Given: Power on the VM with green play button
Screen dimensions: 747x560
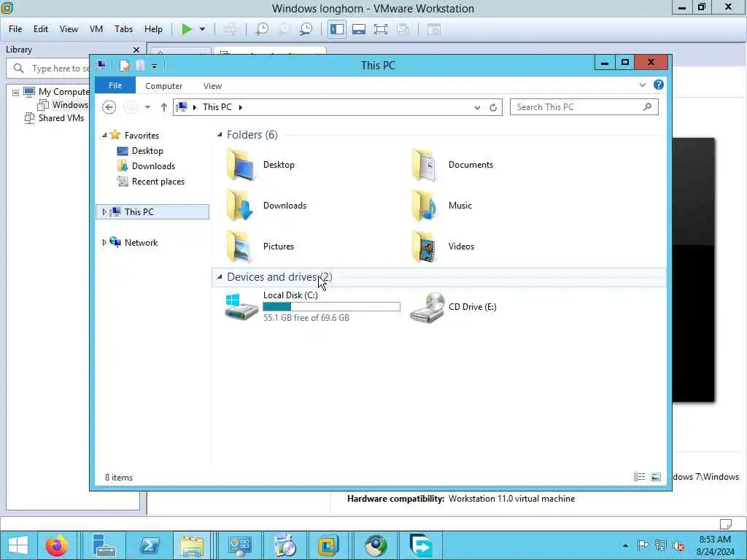Looking at the screenshot, I should click(x=187, y=29).
